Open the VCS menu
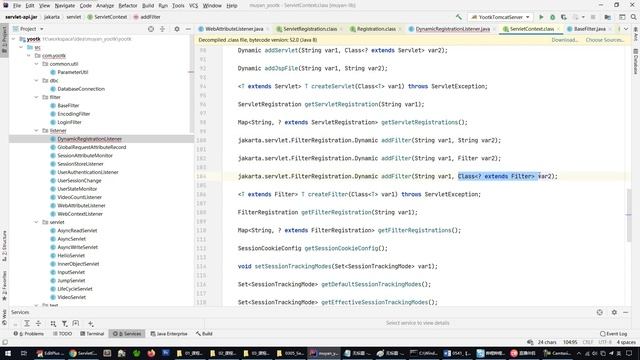This screenshot has width=640, height=360. click(x=193, y=6)
